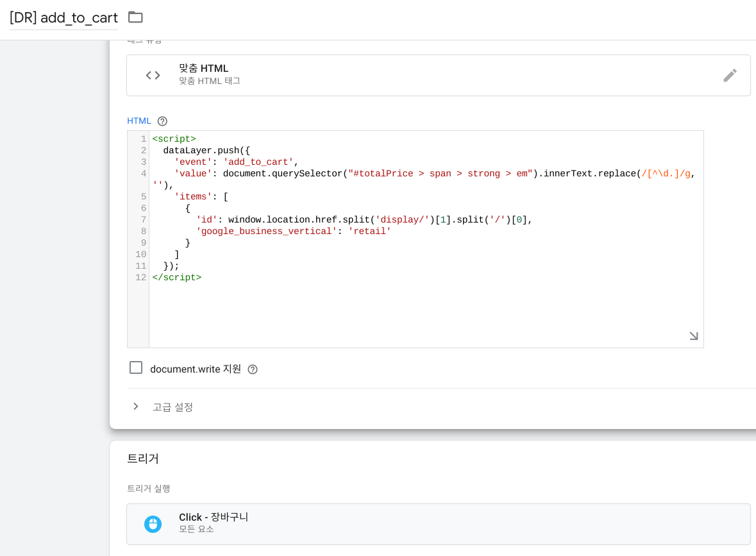Click the 'items': [ code line
The image size is (756, 556).
tap(201, 197)
